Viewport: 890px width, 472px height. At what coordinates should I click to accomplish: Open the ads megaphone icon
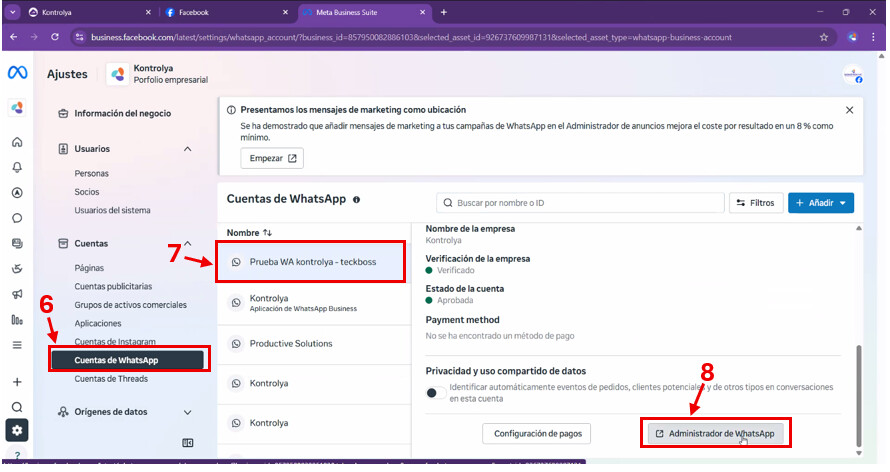tap(17, 294)
